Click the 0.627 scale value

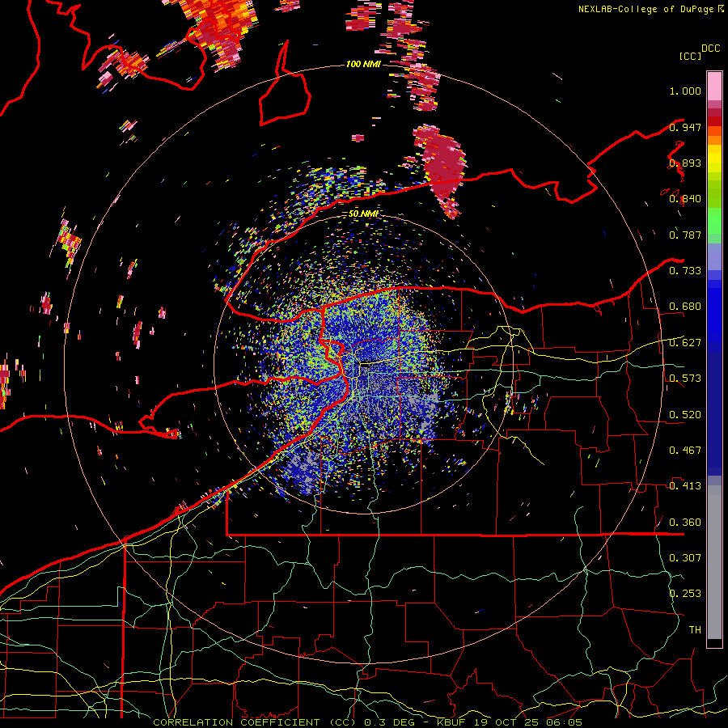coord(685,343)
